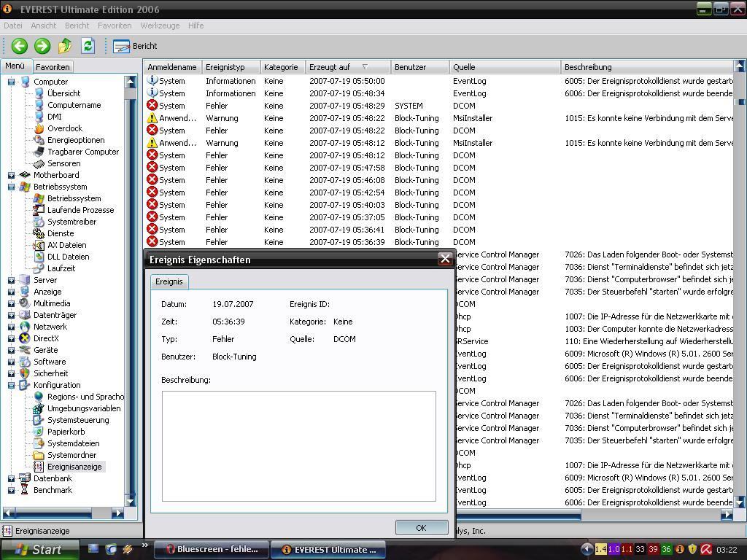The height and width of the screenshot is (560, 747).
Task: Click the 2007-07-19 05:42:54 timestamp cell
Action: pyautogui.click(x=347, y=192)
